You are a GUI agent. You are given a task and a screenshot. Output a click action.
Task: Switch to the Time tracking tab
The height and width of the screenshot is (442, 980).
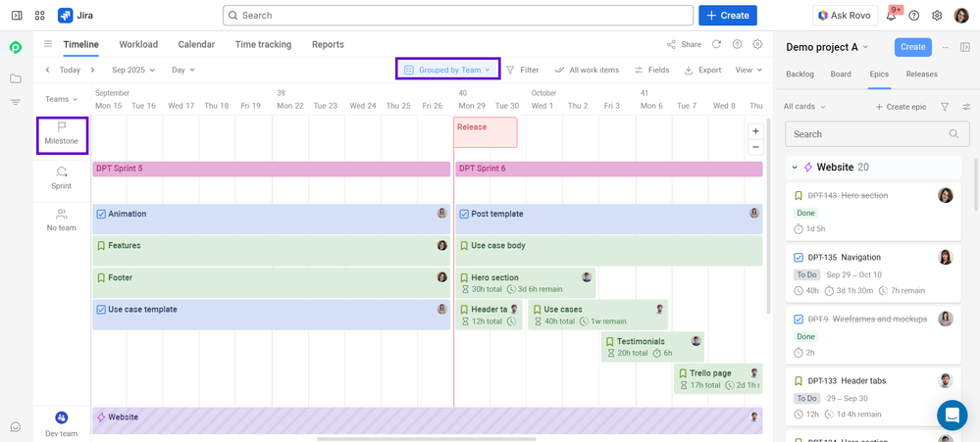coord(263,44)
